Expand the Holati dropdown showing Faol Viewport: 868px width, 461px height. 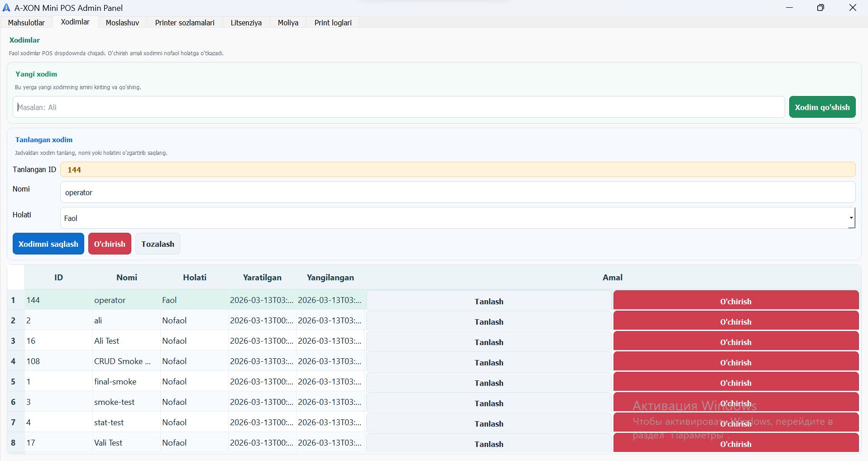tap(457, 218)
